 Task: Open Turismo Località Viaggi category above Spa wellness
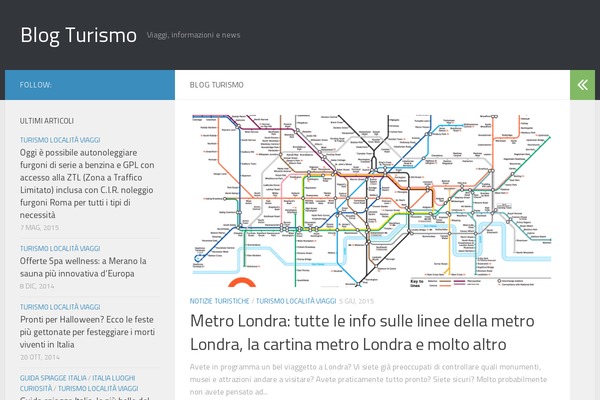tap(60, 248)
